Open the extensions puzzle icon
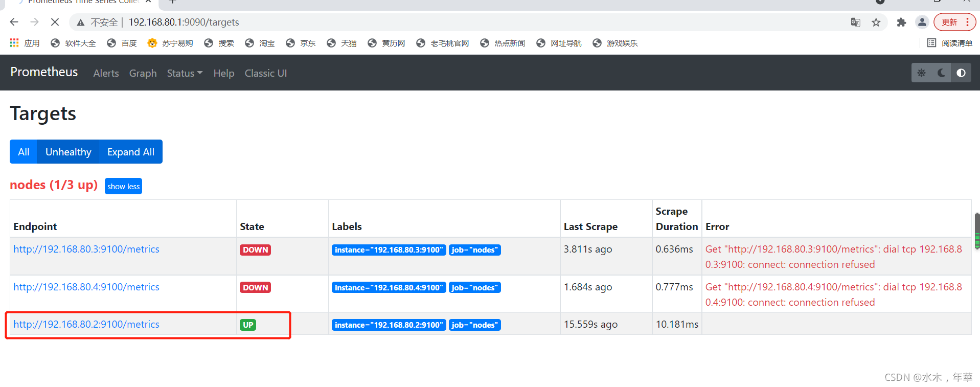Screen dimensions: 980x387 (901, 22)
